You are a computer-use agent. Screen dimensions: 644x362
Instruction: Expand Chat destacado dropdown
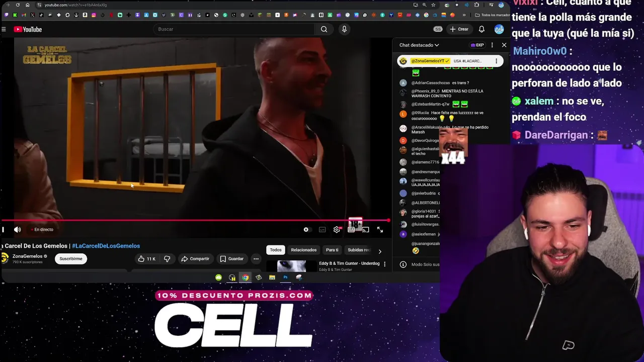click(x=419, y=45)
